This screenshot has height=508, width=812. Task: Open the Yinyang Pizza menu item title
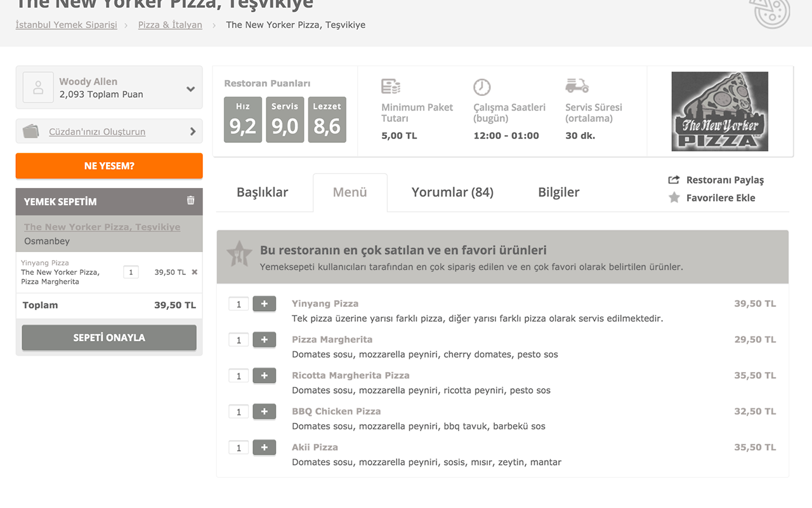point(325,304)
